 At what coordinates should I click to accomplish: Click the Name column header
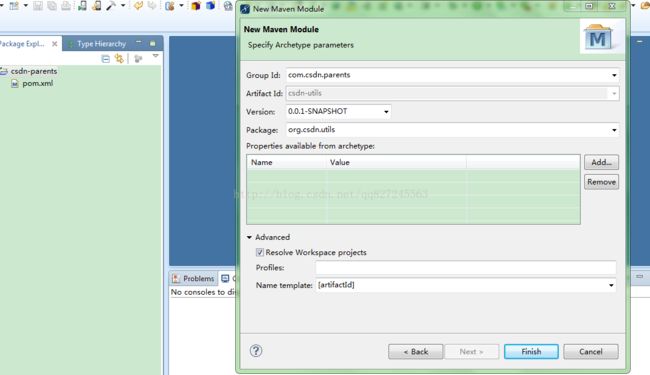point(286,162)
